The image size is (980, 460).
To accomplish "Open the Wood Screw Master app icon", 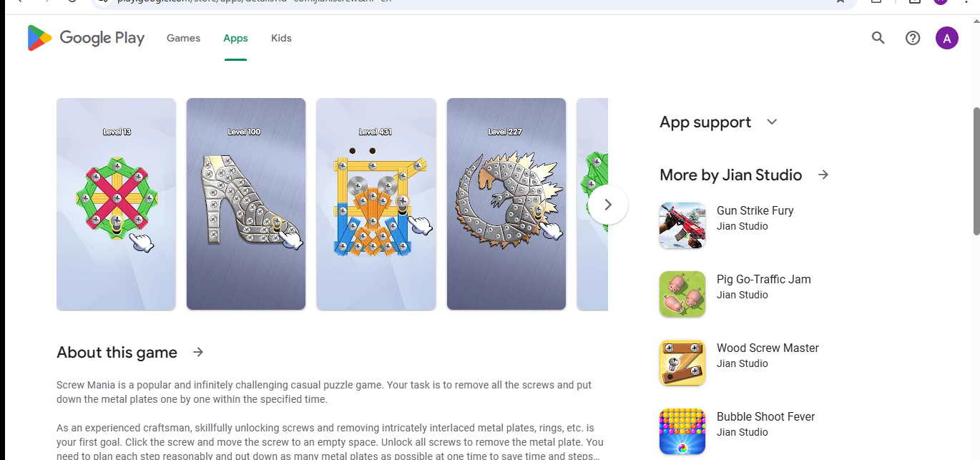I will pyautogui.click(x=682, y=363).
